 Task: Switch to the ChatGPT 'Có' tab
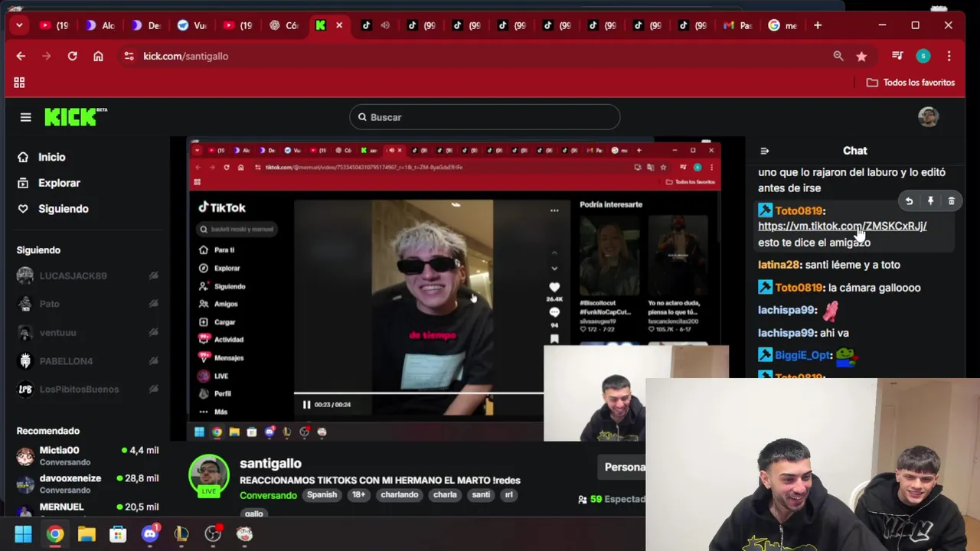point(284,25)
